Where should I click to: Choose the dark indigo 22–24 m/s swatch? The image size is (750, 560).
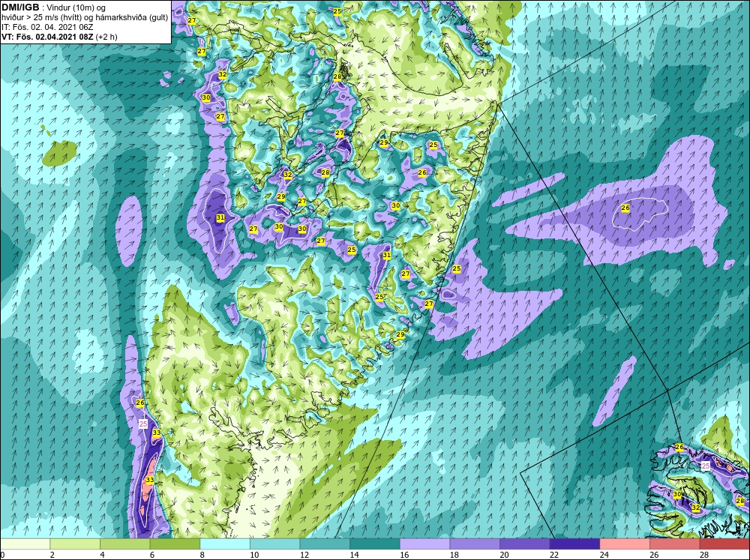tap(575, 544)
